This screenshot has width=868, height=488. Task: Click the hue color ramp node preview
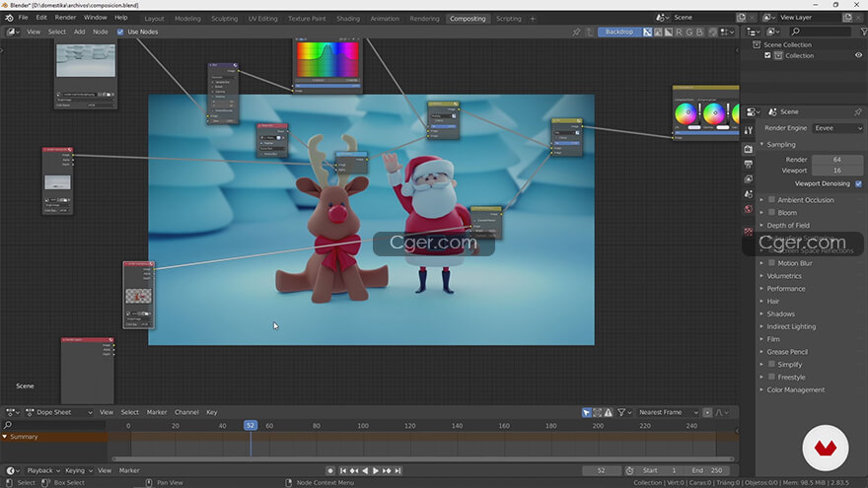pyautogui.click(x=327, y=59)
